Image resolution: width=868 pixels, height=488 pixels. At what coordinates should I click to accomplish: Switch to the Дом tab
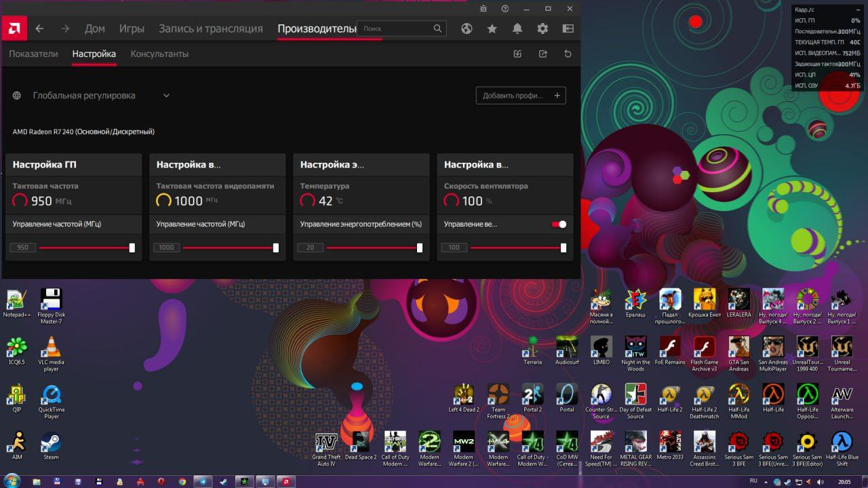95,29
